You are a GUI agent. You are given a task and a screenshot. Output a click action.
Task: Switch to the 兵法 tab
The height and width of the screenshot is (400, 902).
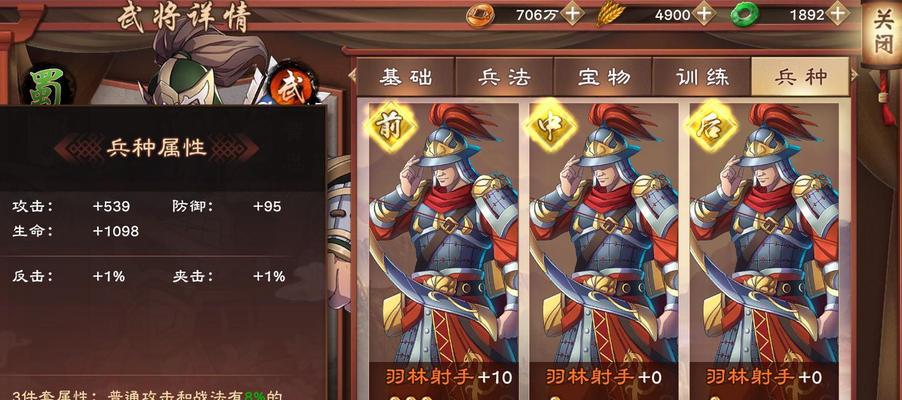click(504, 77)
